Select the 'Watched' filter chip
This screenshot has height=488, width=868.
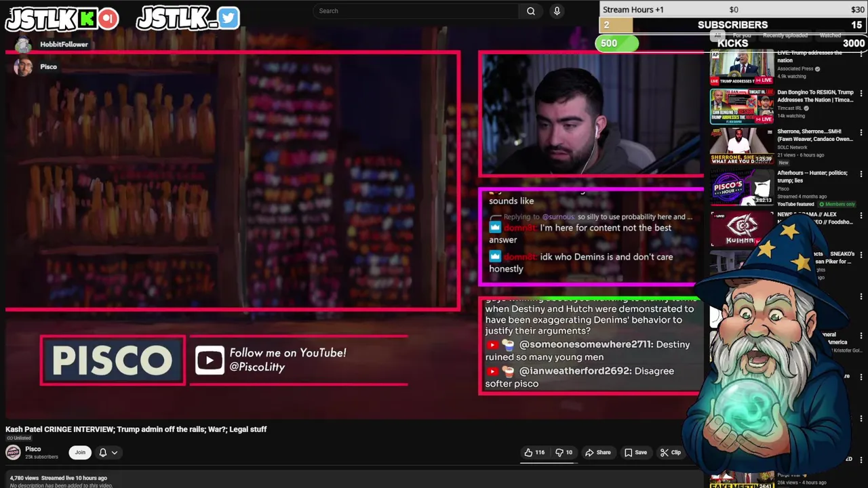pyautogui.click(x=830, y=35)
